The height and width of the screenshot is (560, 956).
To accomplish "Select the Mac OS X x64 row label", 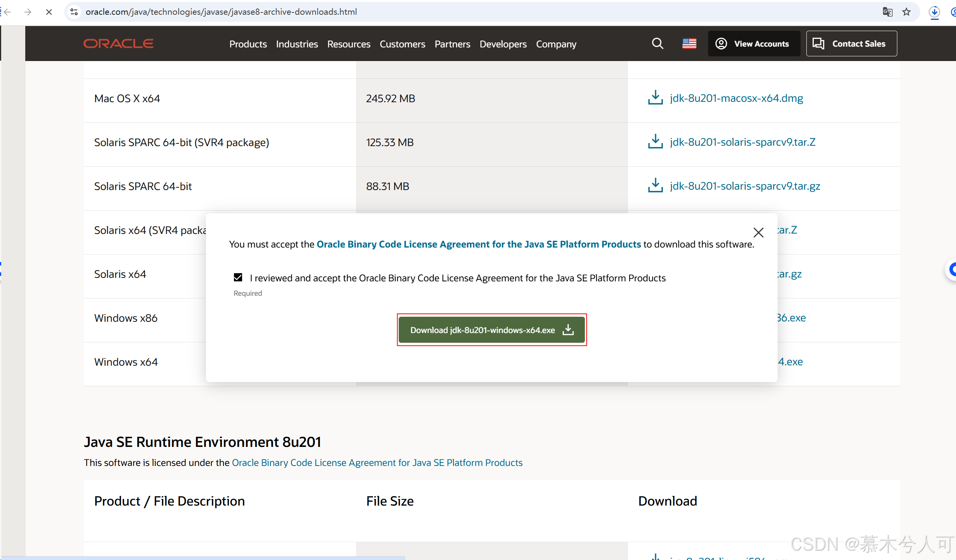I will tap(127, 98).
